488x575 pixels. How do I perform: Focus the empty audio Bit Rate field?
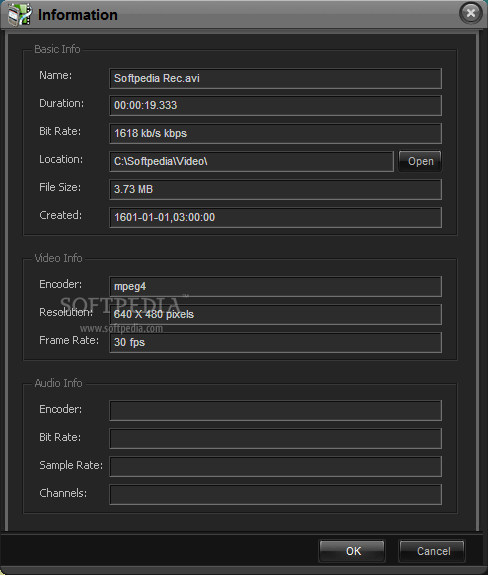point(275,438)
